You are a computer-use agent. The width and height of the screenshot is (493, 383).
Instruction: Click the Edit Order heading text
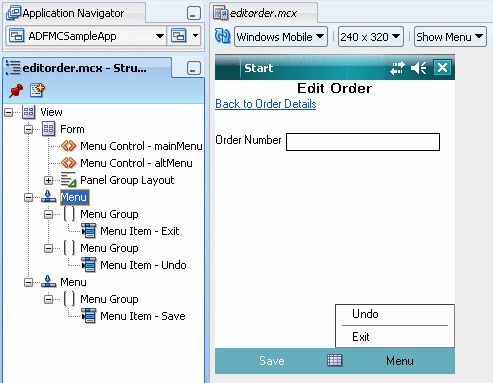(x=334, y=88)
